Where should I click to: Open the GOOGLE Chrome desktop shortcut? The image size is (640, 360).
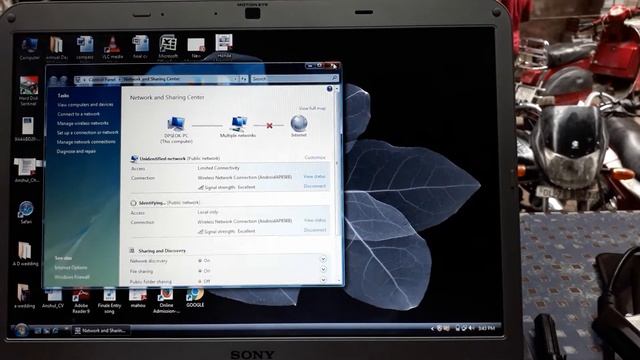(195, 298)
